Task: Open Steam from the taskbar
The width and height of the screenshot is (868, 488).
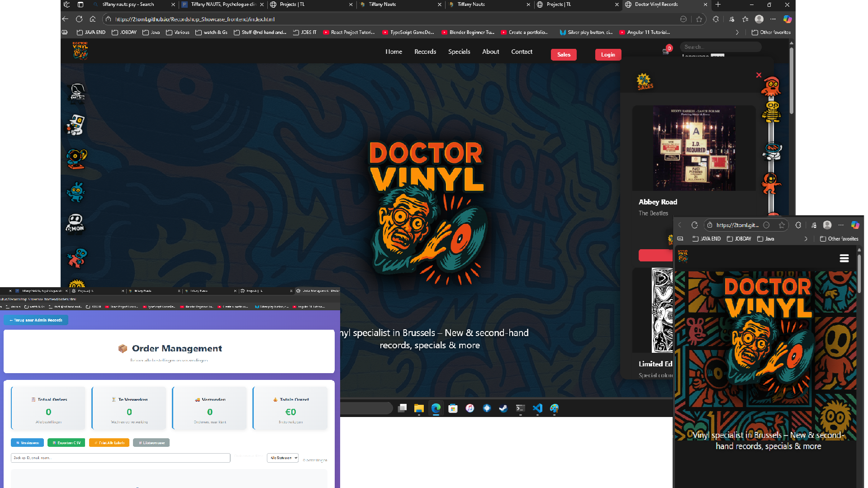Action: click(503, 408)
